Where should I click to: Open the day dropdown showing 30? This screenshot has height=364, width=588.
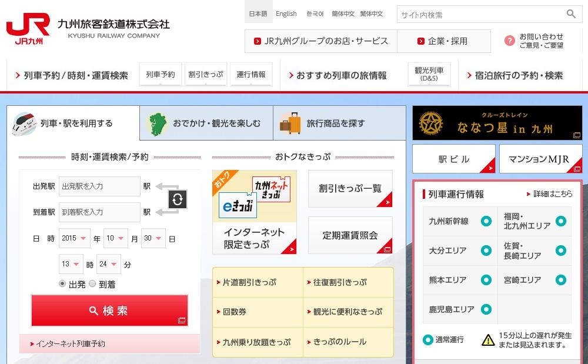[x=153, y=238]
